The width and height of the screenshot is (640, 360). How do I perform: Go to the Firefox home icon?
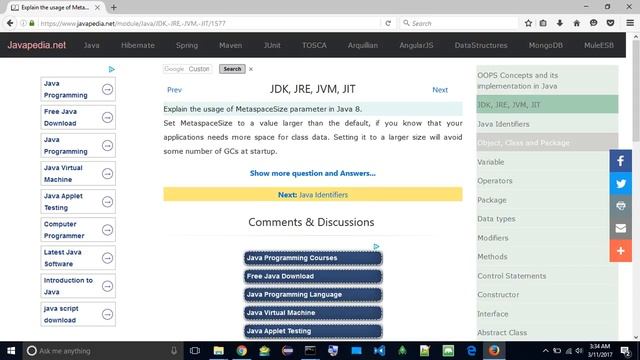576,23
